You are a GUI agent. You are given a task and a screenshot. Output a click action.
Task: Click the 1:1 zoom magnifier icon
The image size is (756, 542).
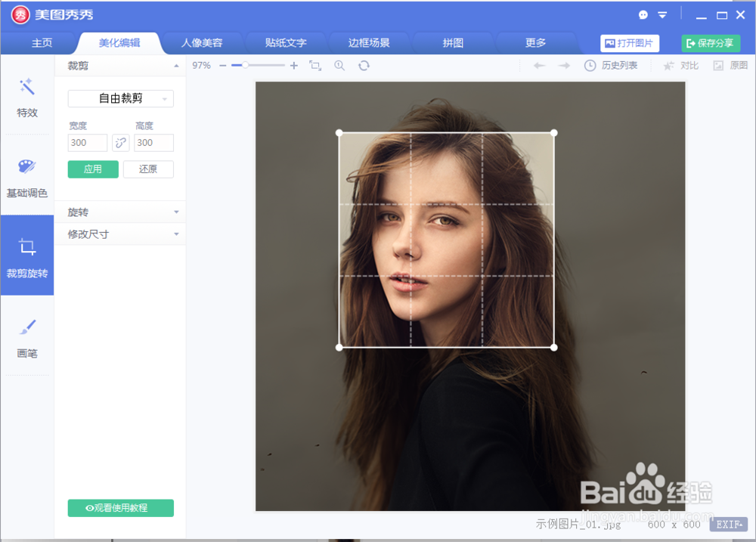pos(339,66)
